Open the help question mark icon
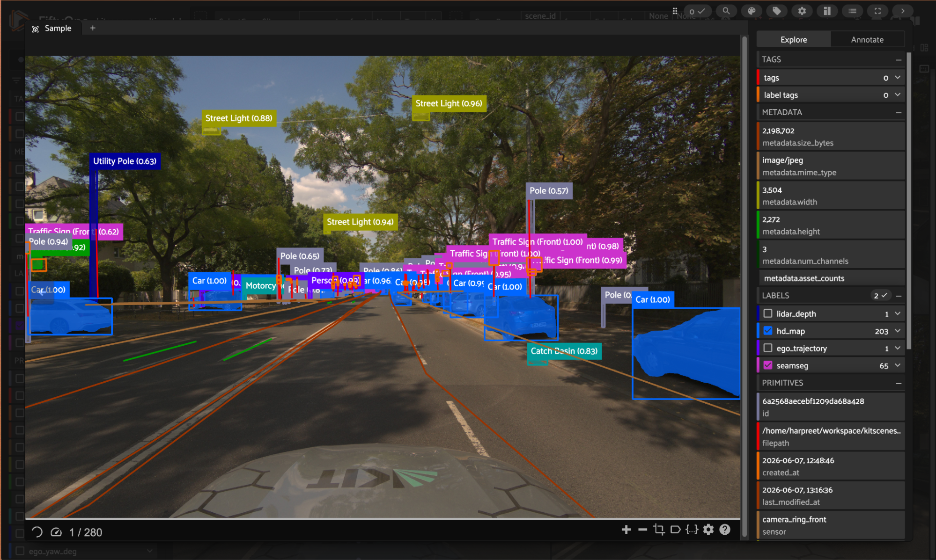The height and width of the screenshot is (560, 936). click(725, 530)
